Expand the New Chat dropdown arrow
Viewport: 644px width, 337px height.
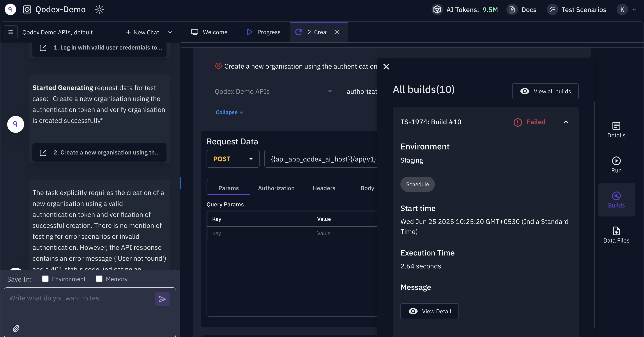coord(170,32)
